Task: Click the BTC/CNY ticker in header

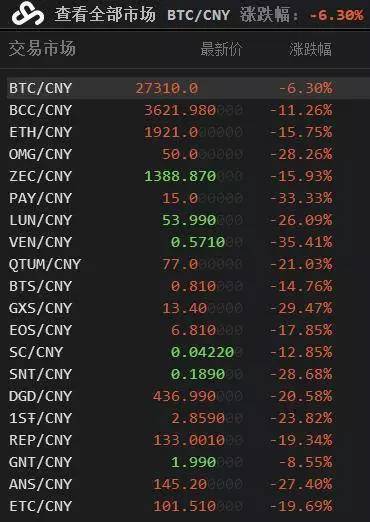Action: tap(199, 15)
